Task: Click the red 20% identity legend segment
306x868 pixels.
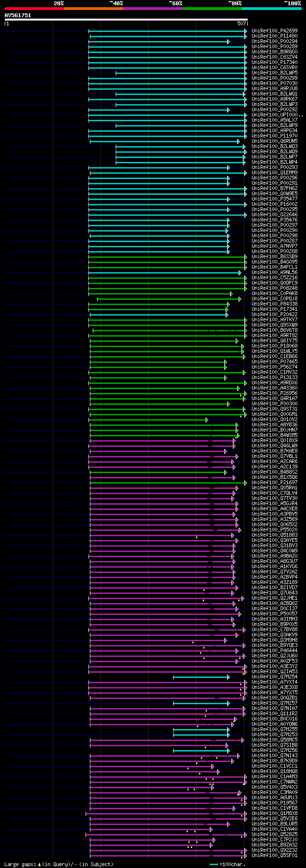Action: 34,9
